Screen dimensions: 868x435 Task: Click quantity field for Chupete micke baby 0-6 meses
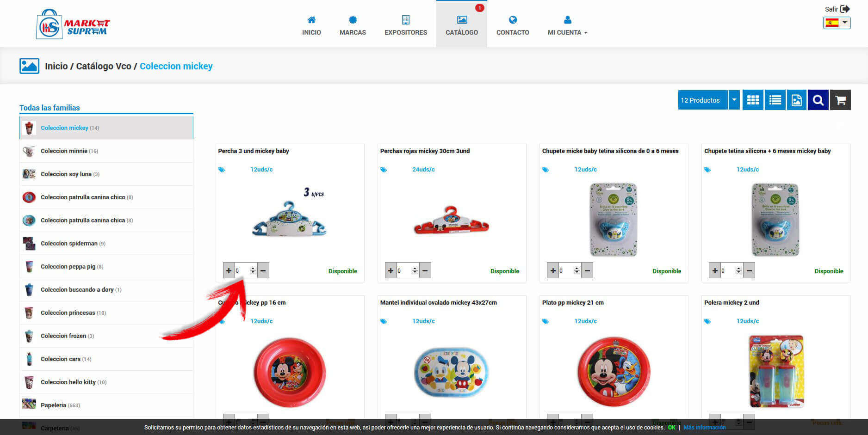pos(566,271)
